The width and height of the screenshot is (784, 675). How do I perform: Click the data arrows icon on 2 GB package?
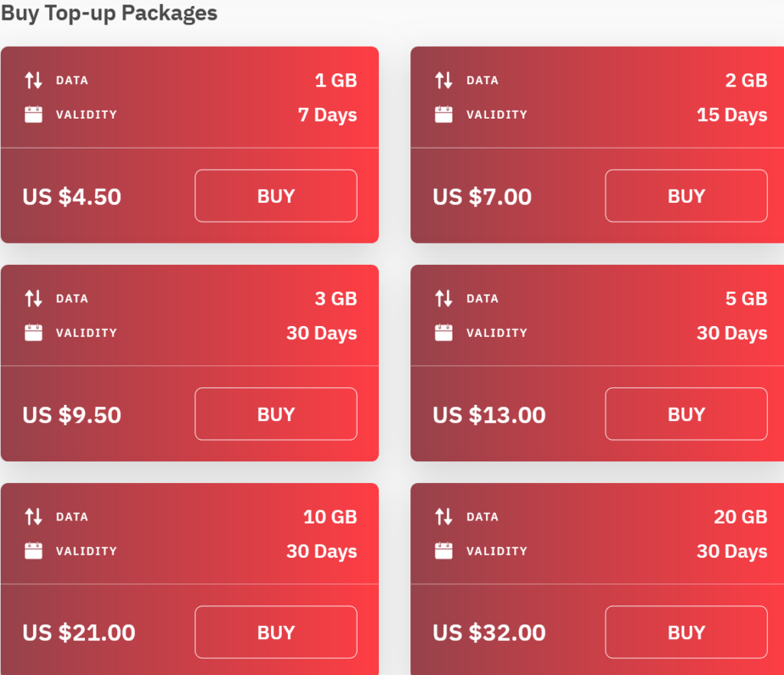(444, 80)
